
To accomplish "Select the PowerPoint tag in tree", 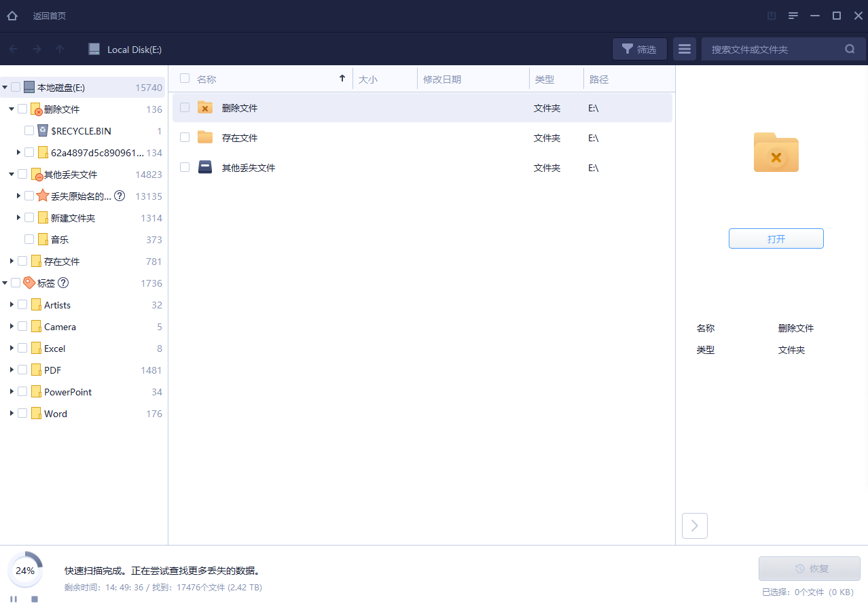I will click(x=68, y=392).
